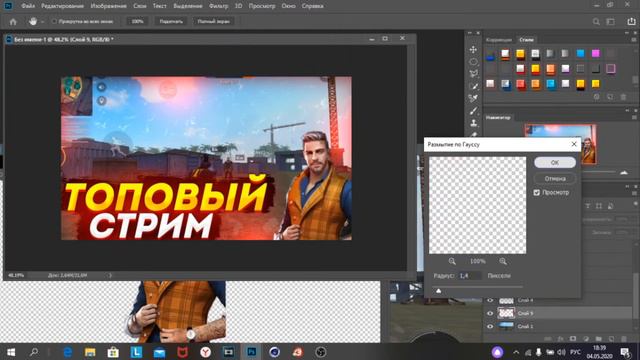
Task: Open Styles panel flyout menu
Action: tap(634, 40)
